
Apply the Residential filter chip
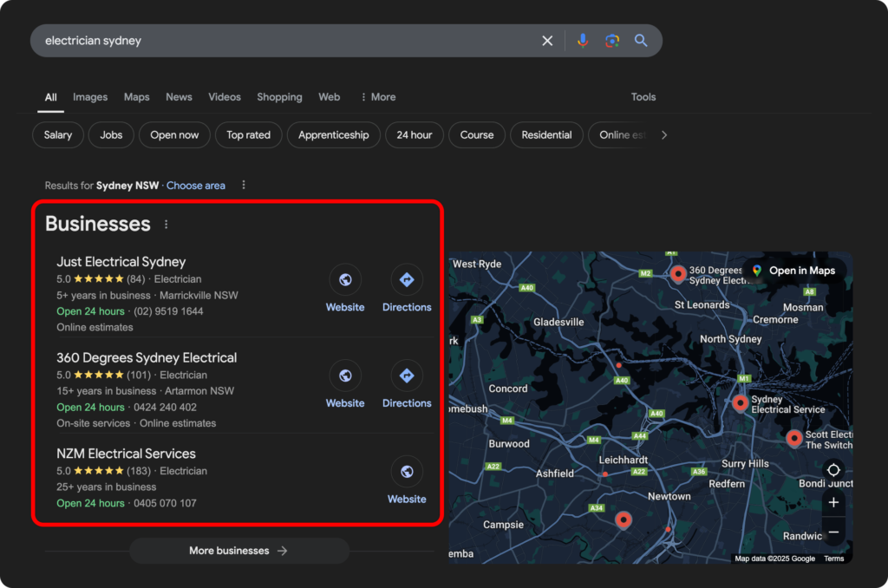coord(546,134)
